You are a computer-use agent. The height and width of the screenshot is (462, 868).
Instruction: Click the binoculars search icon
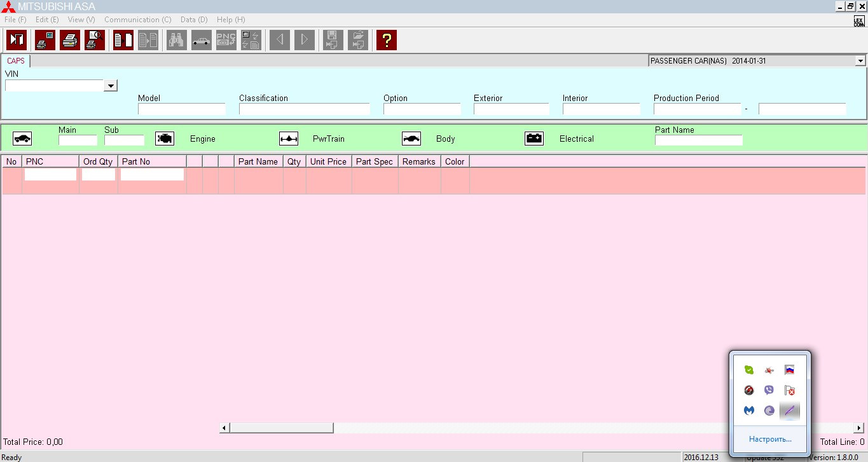pos(177,40)
